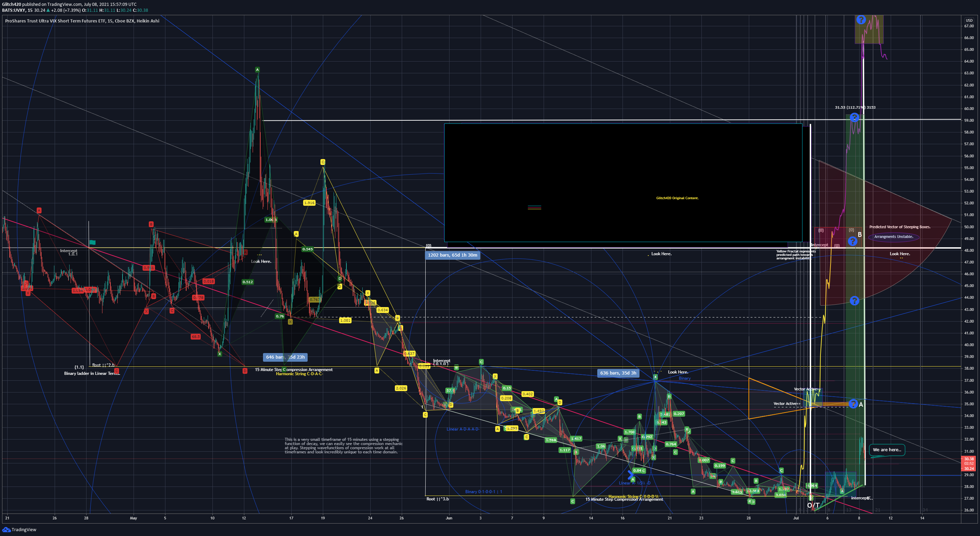Click the question mark icon beside white letter A

pos(853,404)
